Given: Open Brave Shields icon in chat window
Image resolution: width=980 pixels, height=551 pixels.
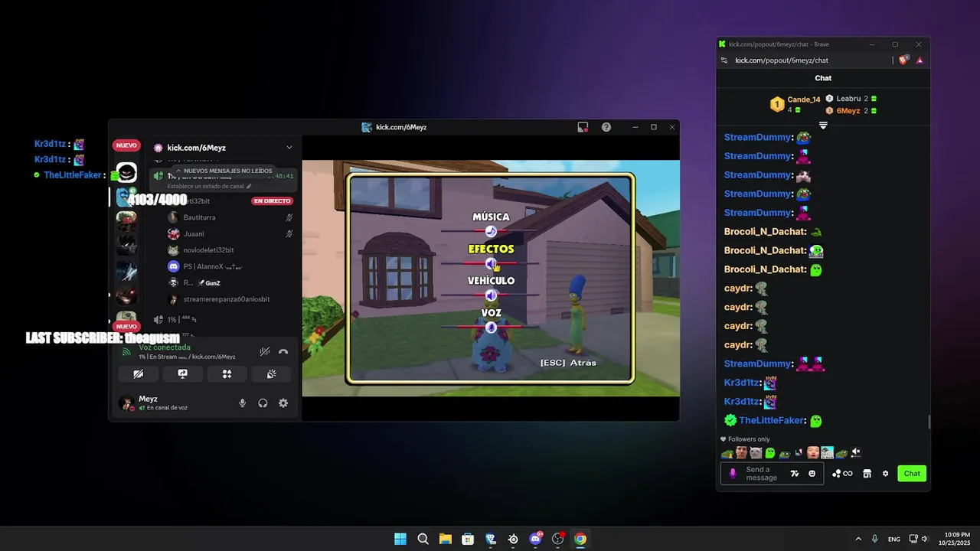Looking at the screenshot, I should tap(904, 60).
